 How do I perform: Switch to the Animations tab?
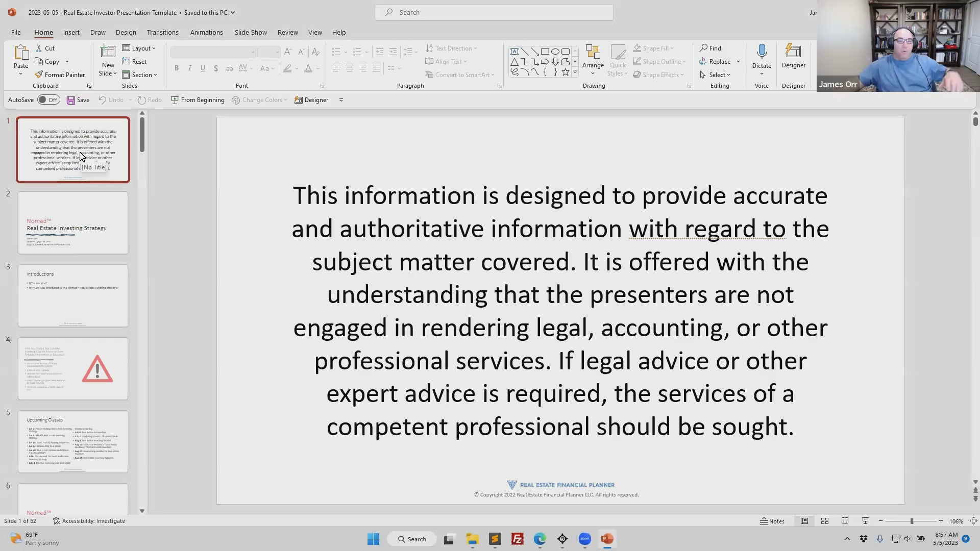pos(206,32)
